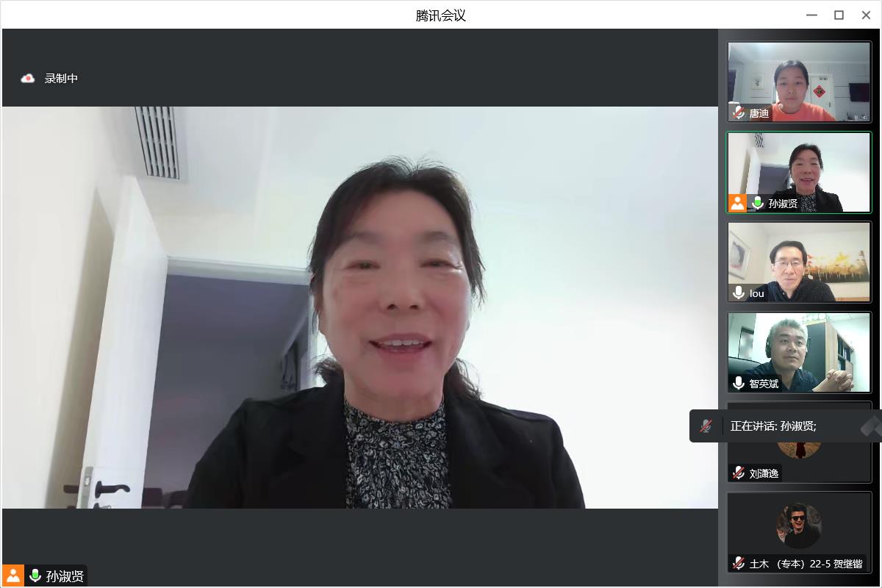Toggle the muted mic in the 正在讲话 bar
Viewport: 882px width, 588px height.
coord(706,426)
